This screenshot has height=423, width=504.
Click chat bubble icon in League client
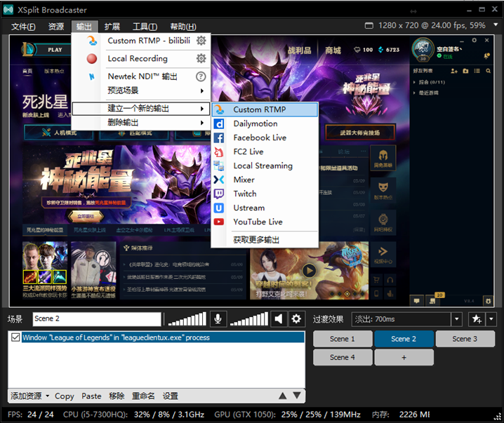tap(416, 301)
